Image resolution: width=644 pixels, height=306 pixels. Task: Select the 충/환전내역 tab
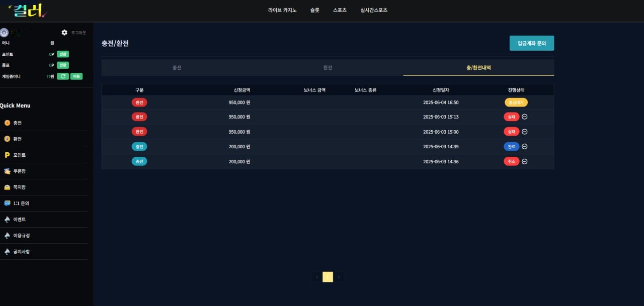[x=478, y=67]
